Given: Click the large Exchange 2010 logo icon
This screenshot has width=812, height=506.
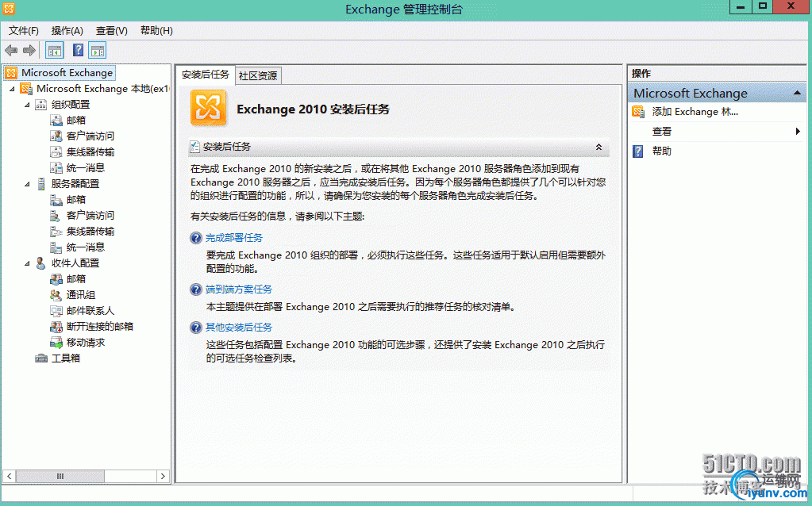Looking at the screenshot, I should 208,108.
